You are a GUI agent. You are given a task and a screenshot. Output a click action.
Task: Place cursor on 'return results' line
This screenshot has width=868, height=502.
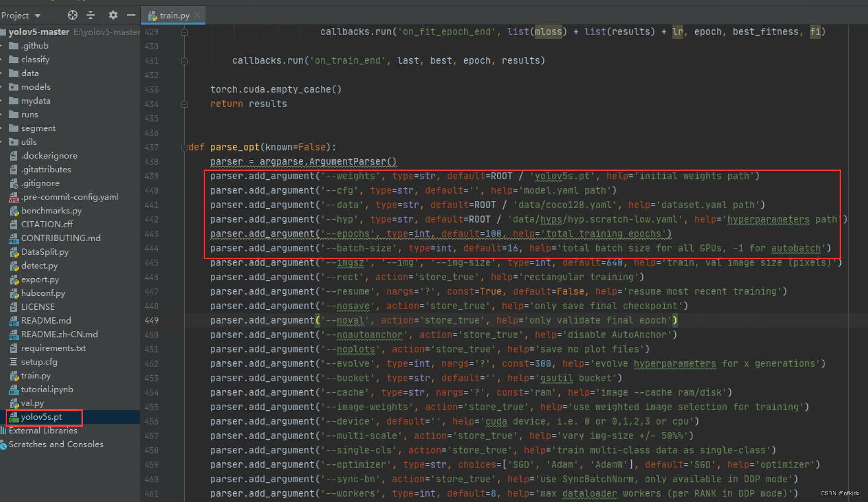coord(249,104)
